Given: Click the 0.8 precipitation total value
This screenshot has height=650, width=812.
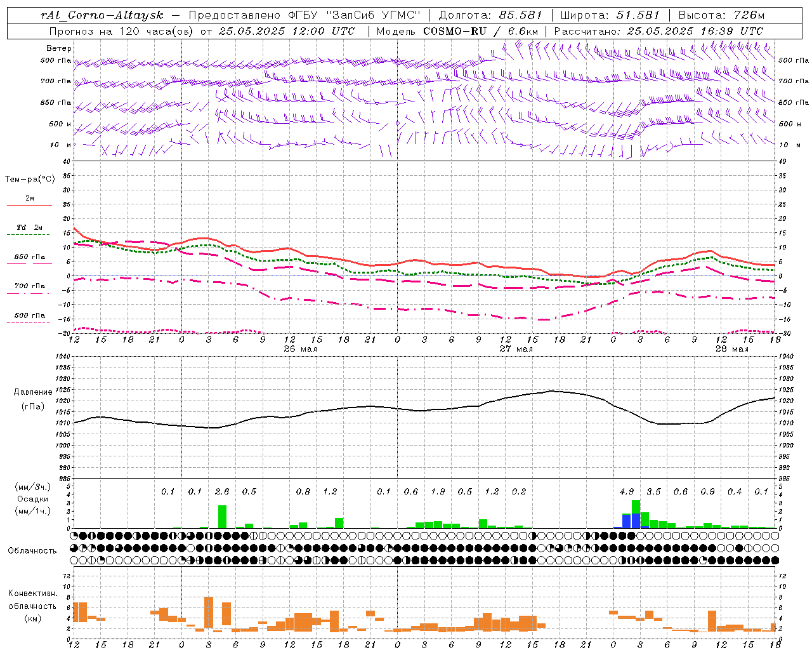Looking at the screenshot, I should point(303,491).
